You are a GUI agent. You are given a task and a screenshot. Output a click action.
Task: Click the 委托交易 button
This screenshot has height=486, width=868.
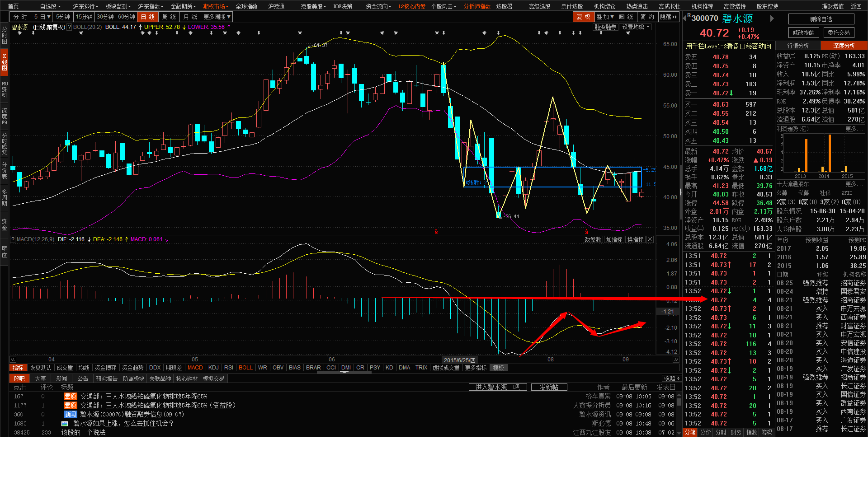[839, 33]
